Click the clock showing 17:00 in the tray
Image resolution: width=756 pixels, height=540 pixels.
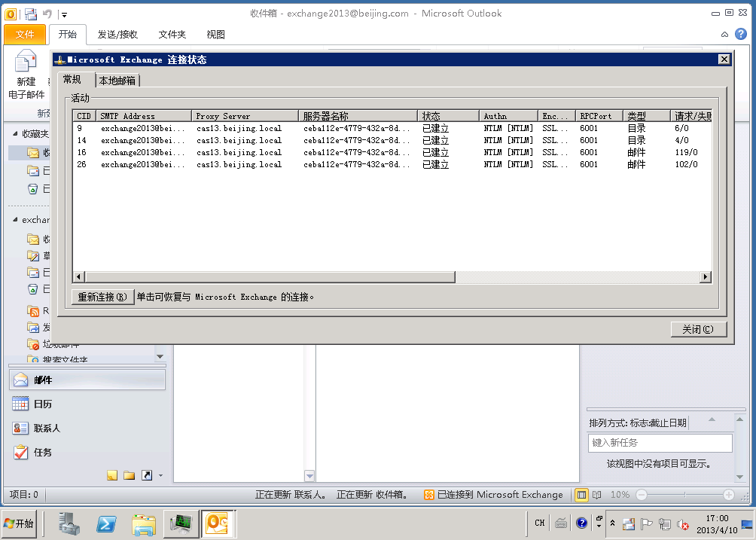click(x=717, y=518)
